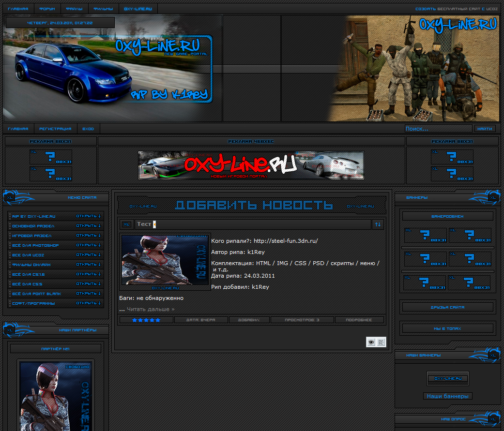Expand the Основной раздел menu section
The height and width of the screenshot is (431, 504).
[x=56, y=226]
